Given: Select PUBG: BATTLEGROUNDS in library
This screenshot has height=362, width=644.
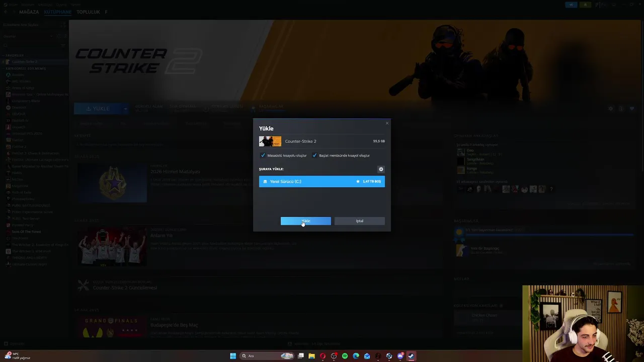Looking at the screenshot, I should coord(31,206).
